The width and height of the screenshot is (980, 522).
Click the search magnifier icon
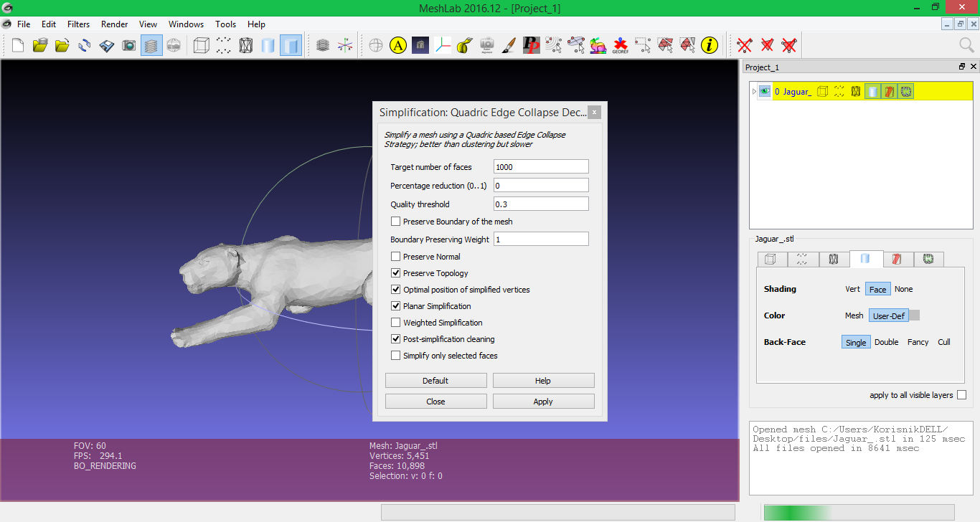(x=967, y=46)
